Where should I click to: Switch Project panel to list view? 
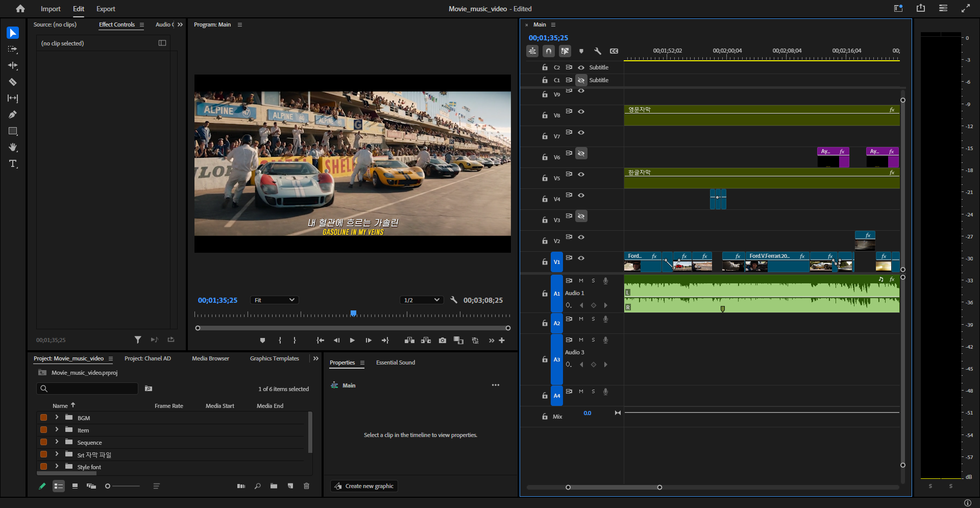(x=59, y=486)
